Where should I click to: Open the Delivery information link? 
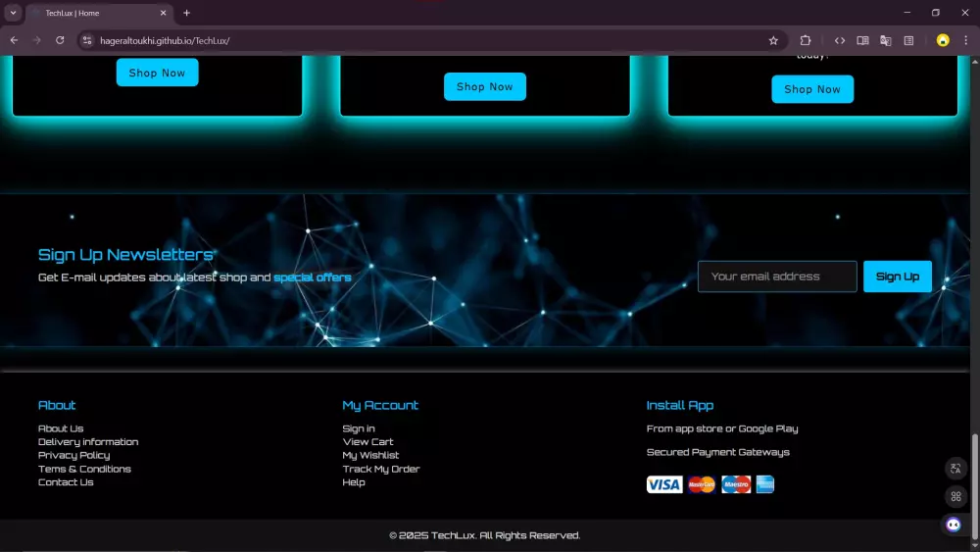(x=88, y=442)
